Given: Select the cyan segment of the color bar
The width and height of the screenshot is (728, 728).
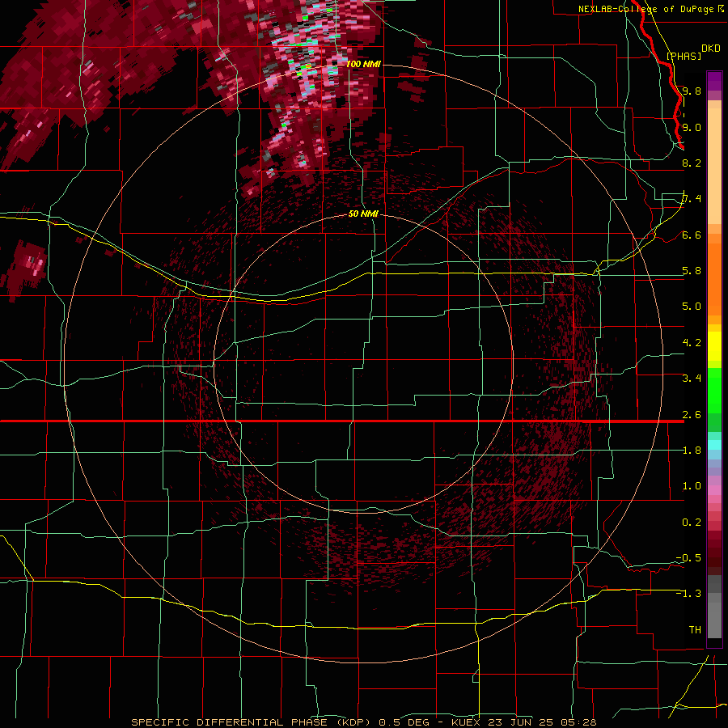Looking at the screenshot, I should tap(714, 445).
